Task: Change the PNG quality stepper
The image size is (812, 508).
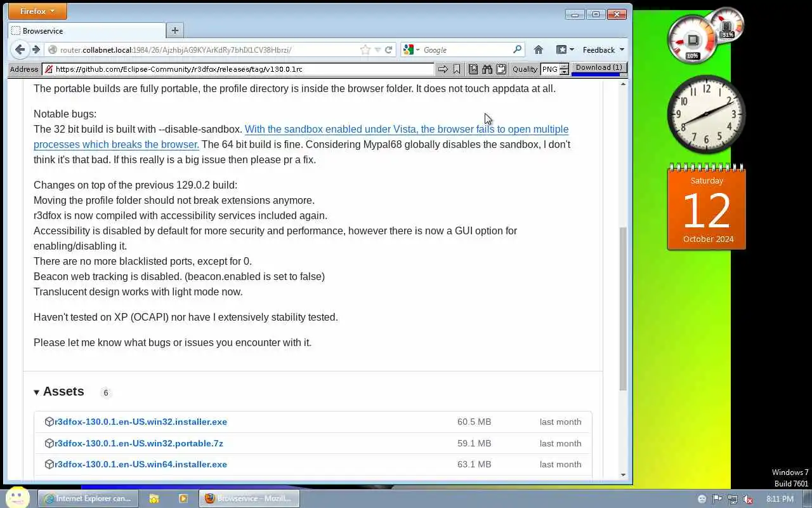Action: coord(564,69)
